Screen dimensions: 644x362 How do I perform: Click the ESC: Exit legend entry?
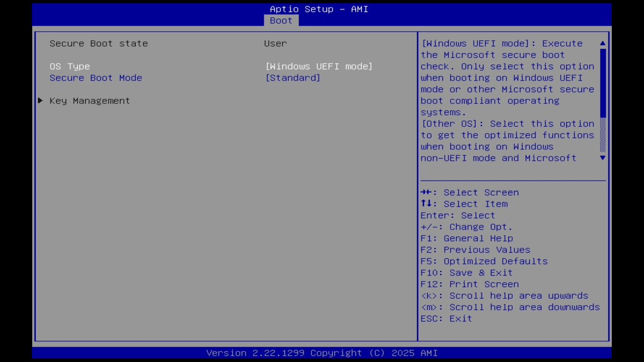click(446, 318)
